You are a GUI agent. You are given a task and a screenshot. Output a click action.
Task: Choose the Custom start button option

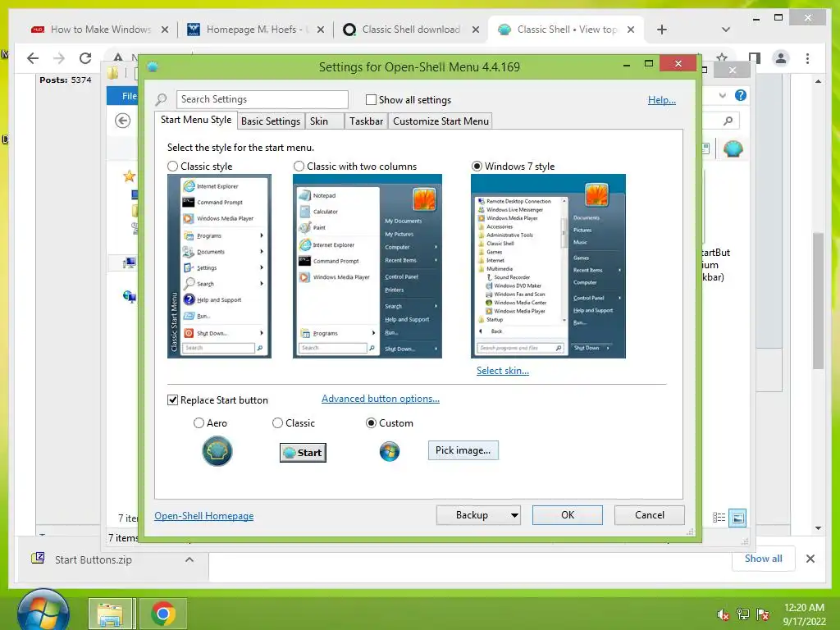(x=371, y=423)
